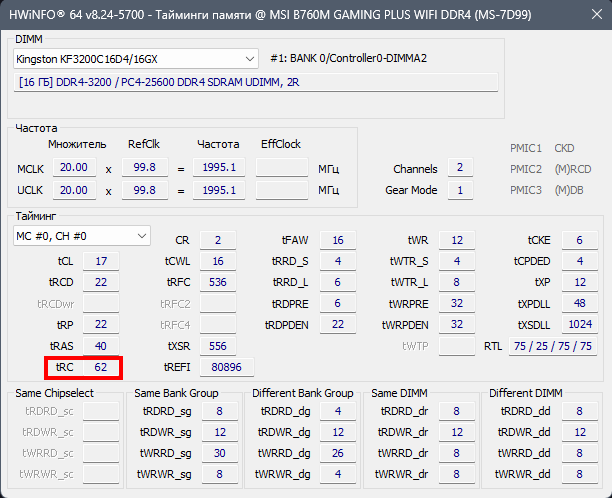Open the MC #0, CH #0 channel dropdown

click(x=82, y=236)
